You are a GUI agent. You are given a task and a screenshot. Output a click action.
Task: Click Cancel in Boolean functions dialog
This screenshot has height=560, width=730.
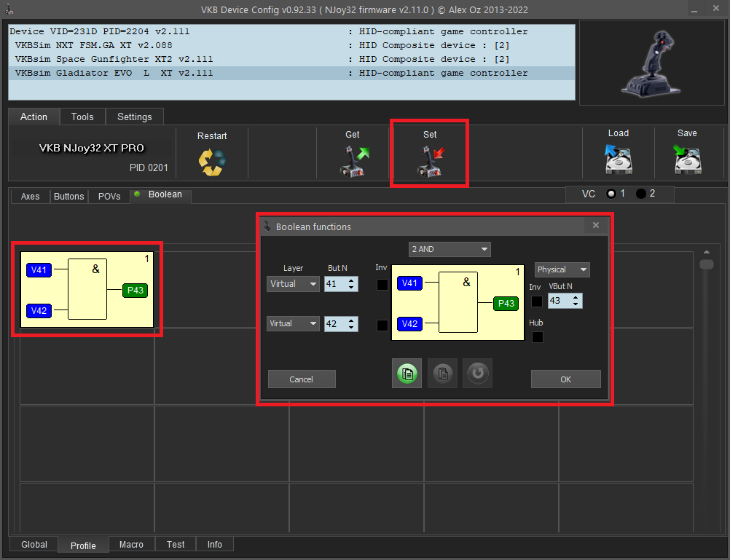point(302,379)
